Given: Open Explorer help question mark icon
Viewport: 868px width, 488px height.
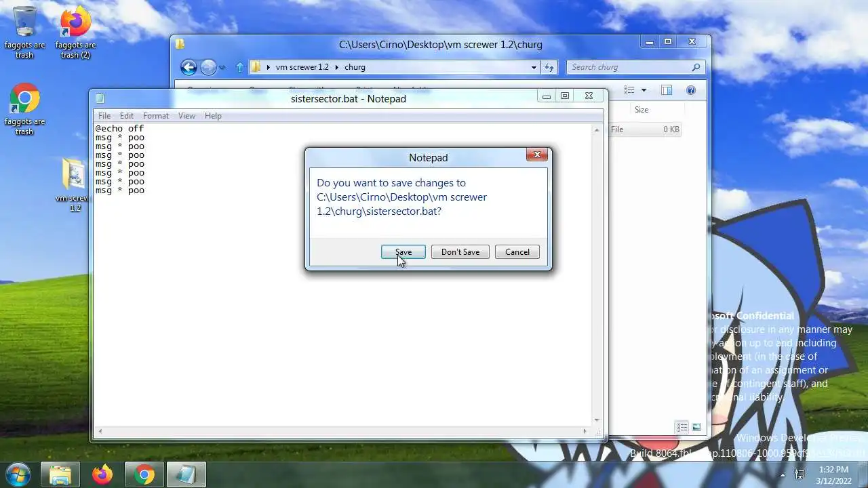Looking at the screenshot, I should click(x=691, y=90).
